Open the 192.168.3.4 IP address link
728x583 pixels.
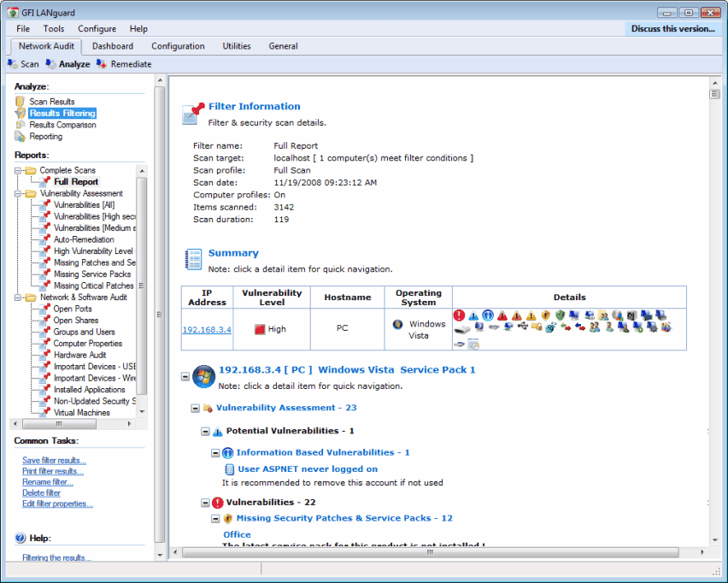[x=207, y=329]
